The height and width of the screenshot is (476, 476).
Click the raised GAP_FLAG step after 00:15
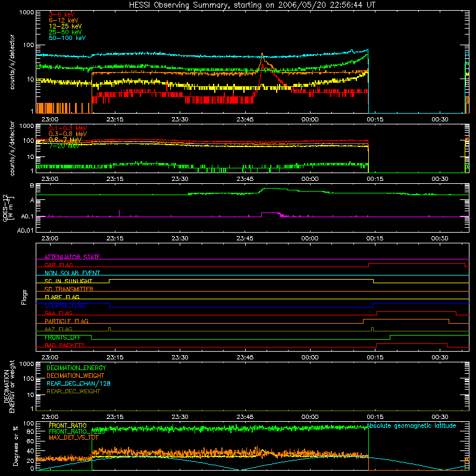point(416,264)
